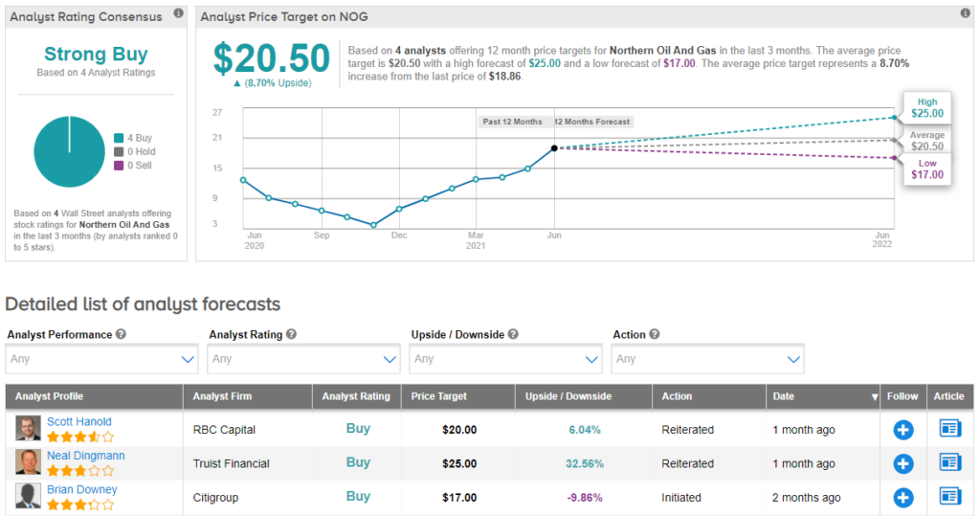980x516 pixels.
Task: Click the help icon next to Upside / Downside filter
Action: pos(514,335)
